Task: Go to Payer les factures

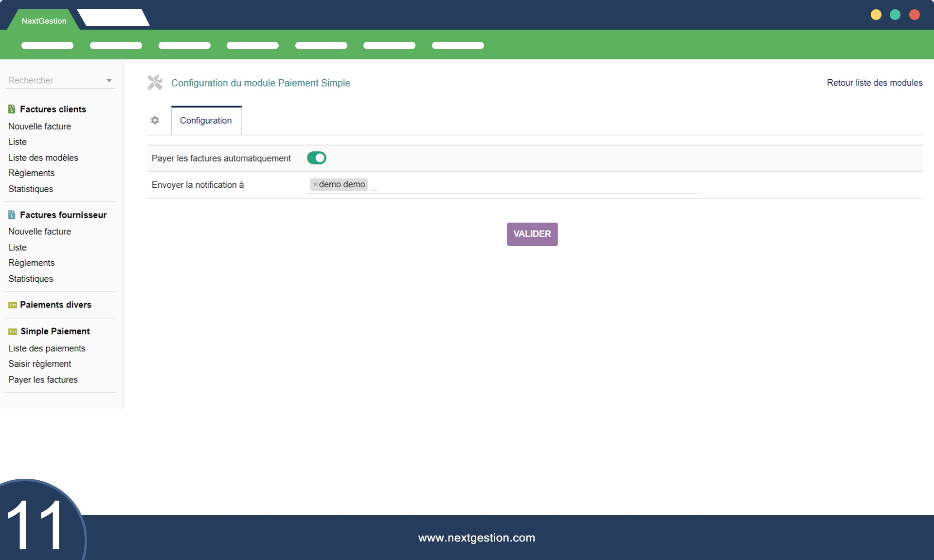Action: pos(43,379)
